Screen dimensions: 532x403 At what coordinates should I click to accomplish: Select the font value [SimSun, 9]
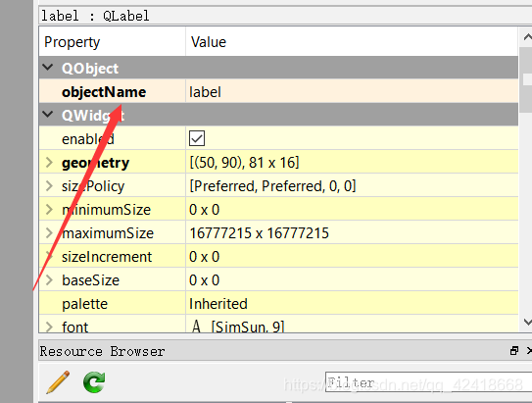(248, 327)
